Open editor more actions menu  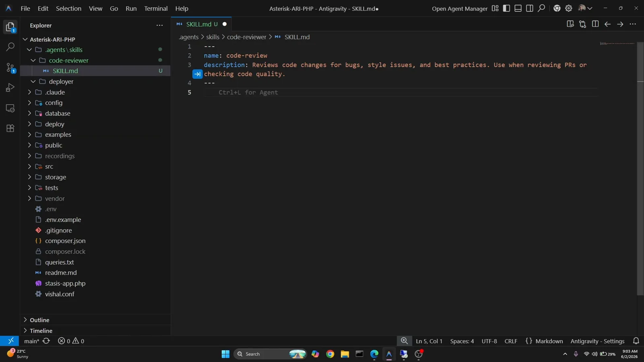click(x=633, y=24)
